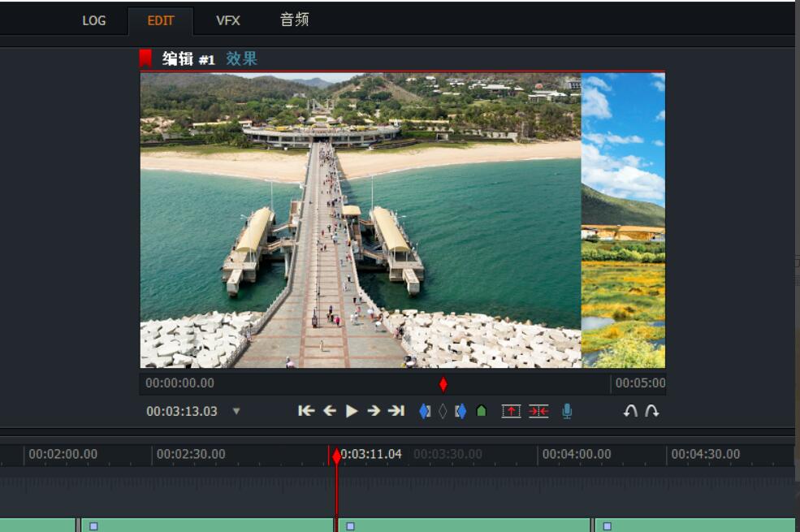Nudge one frame backward
The image size is (800, 532).
[329, 411]
